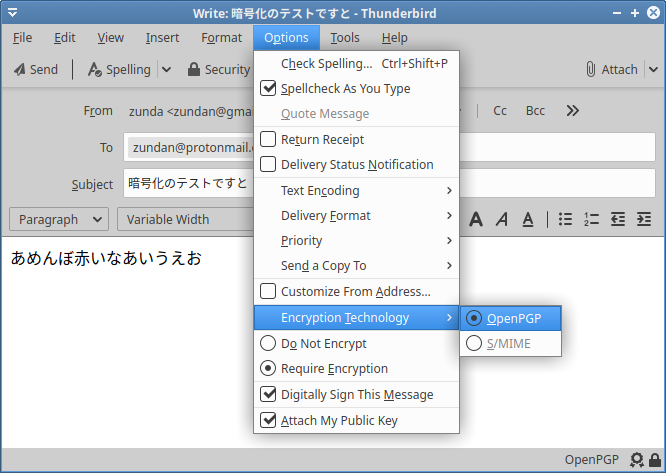Image resolution: width=666 pixels, height=473 pixels.
Task: Expand the Priority submenu
Action: [356, 241]
